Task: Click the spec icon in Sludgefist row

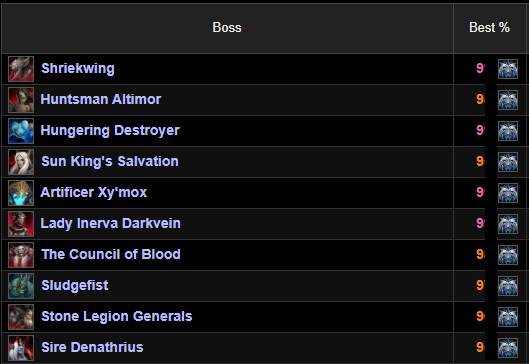Action: pyautogui.click(x=508, y=286)
